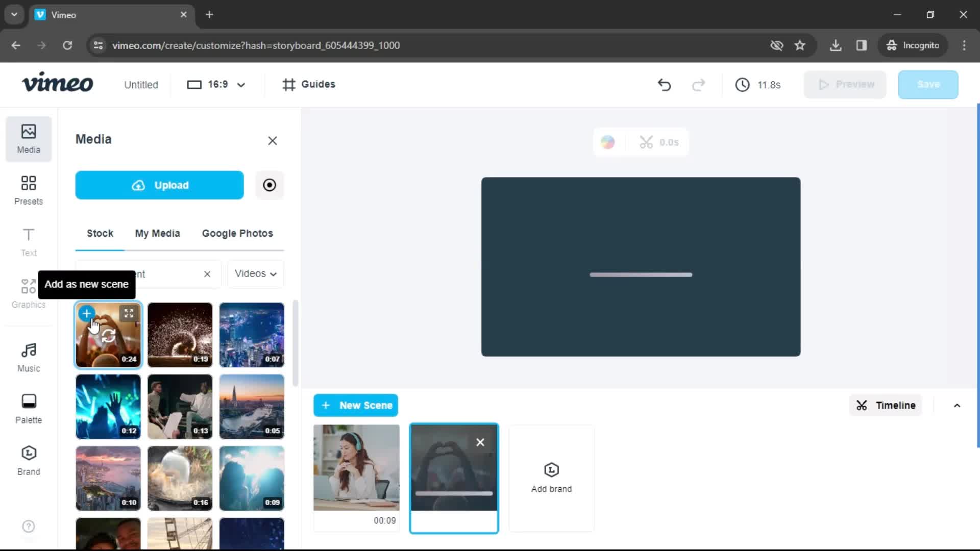
Task: Clear the stock search field
Action: [x=207, y=274]
